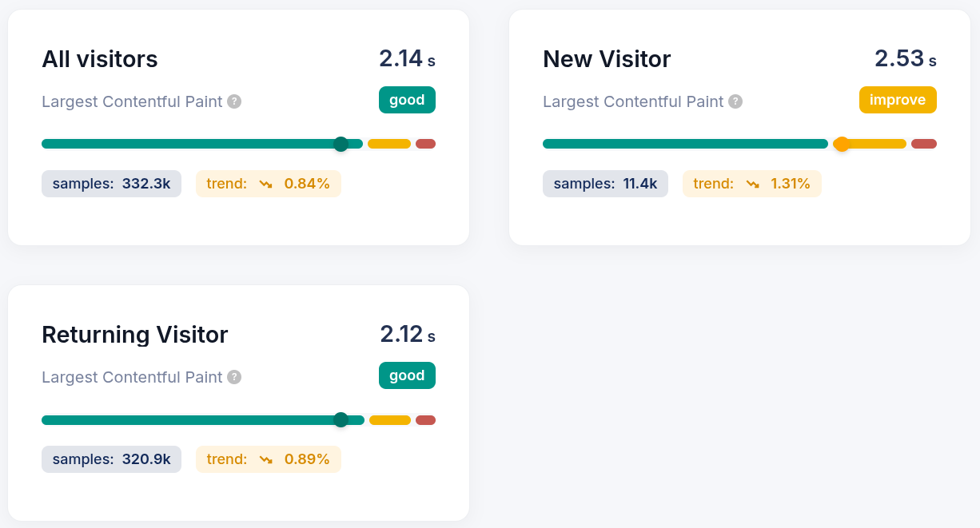Click the 'good' badge in All visitors card
980x528 pixels.
[x=407, y=100]
